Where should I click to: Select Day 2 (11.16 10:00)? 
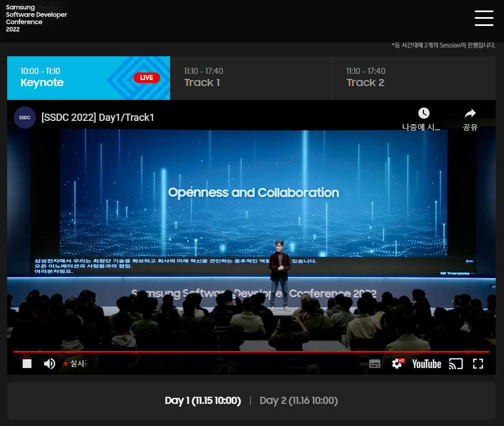299,401
